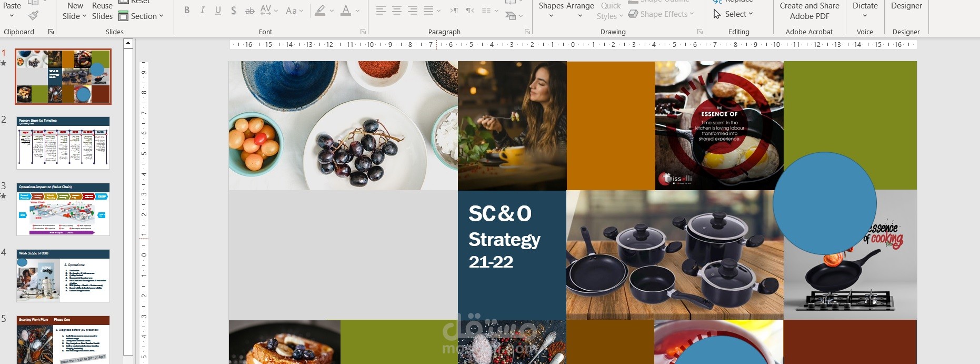This screenshot has height=364, width=980.
Task: Click the Select cursor icon
Action: coord(717,14)
